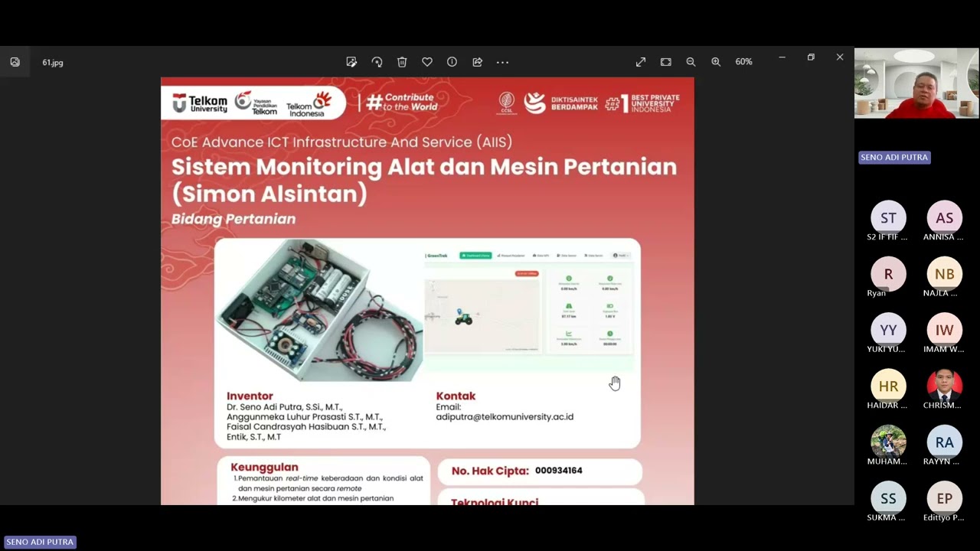The width and height of the screenshot is (980, 551).
Task: Click the SENO ADI PUTRA label under the video
Action: tap(894, 158)
